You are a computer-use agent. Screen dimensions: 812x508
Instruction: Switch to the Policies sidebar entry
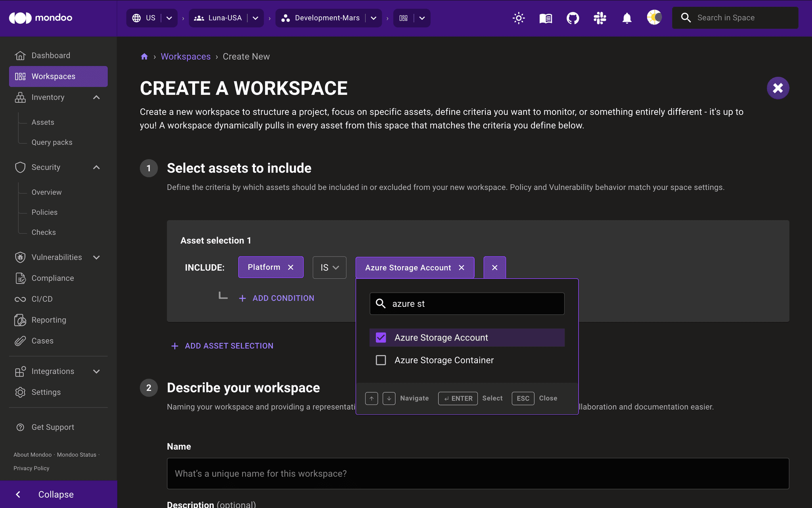(44, 212)
